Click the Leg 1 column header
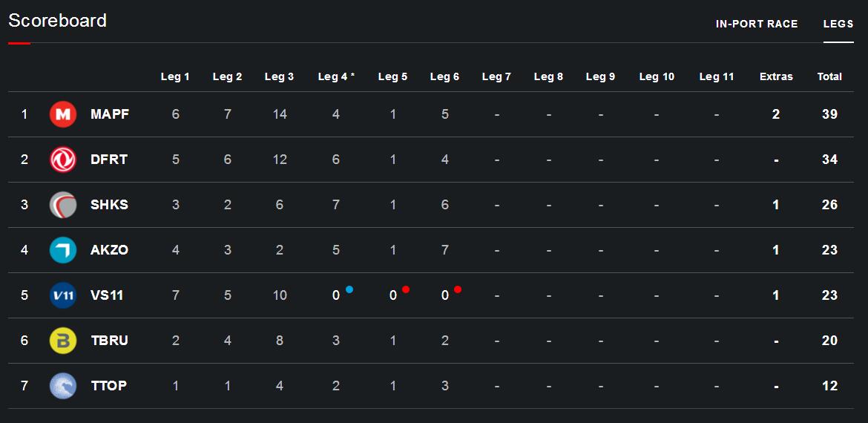868x423 pixels. (x=175, y=76)
